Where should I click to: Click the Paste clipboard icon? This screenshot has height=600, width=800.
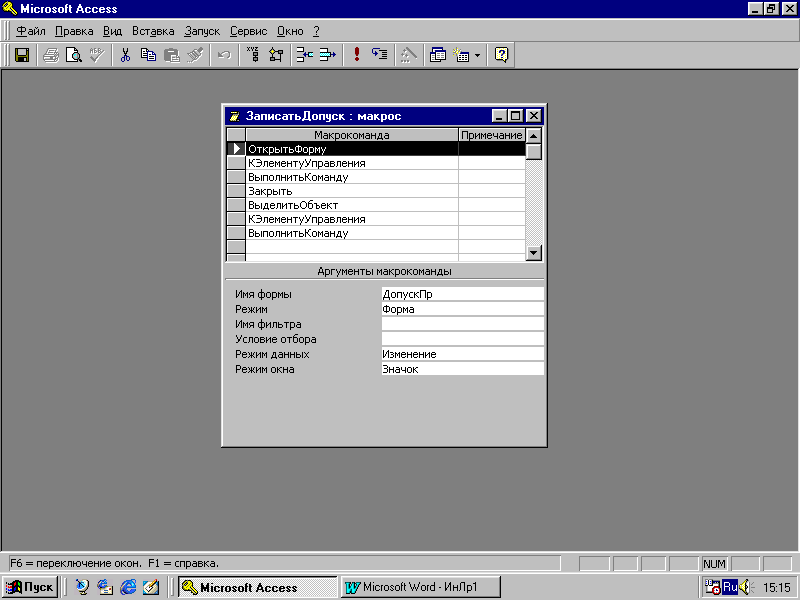coord(172,55)
